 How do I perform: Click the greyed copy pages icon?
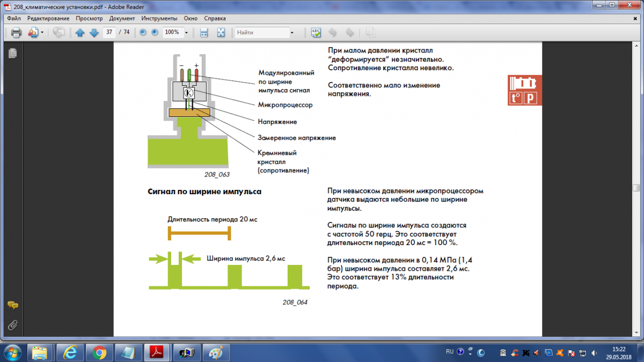click(370, 32)
